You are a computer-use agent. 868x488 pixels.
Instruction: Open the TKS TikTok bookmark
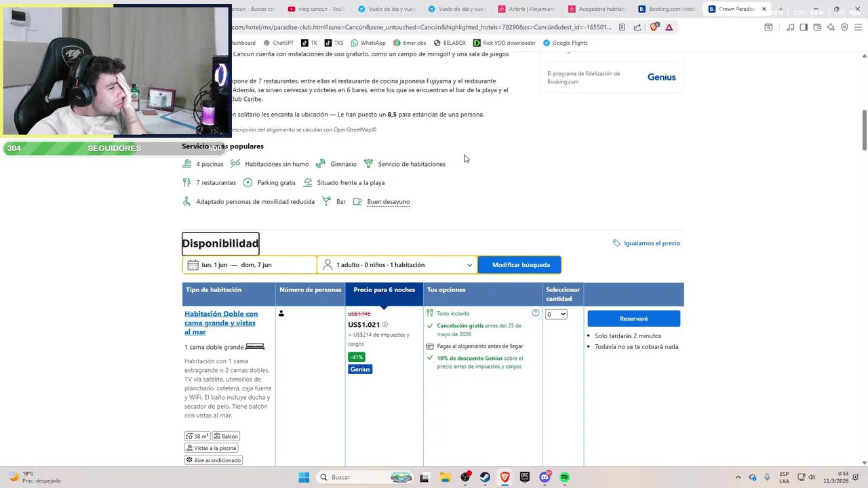[334, 43]
